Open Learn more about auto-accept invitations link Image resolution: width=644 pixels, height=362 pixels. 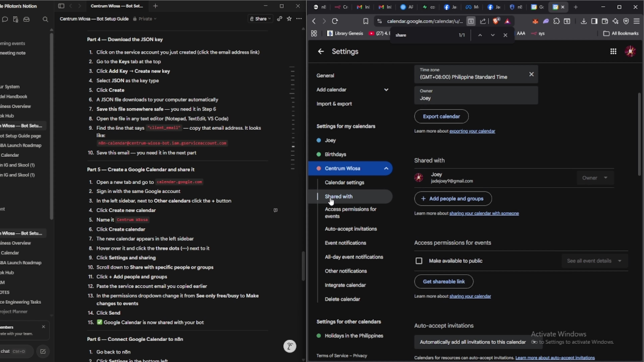click(555, 358)
